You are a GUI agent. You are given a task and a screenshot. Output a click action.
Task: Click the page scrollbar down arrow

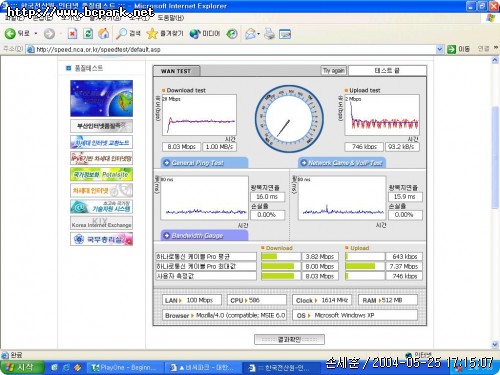click(x=495, y=344)
